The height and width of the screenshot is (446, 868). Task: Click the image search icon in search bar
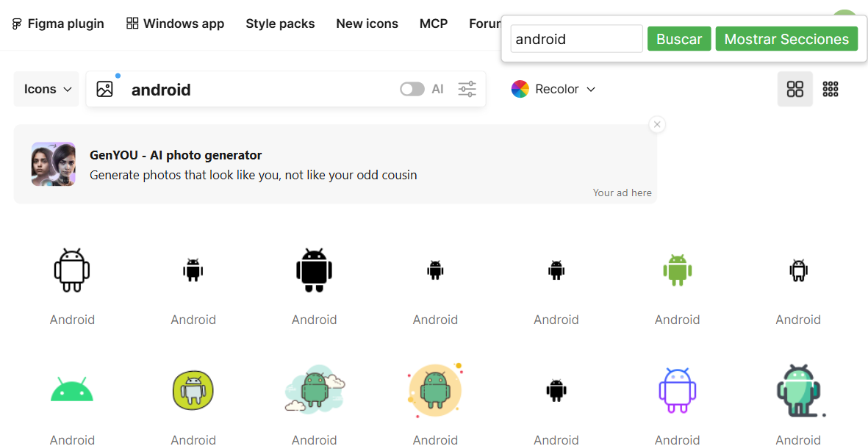coord(105,90)
